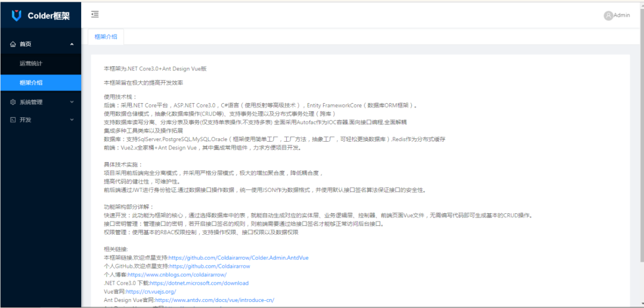
Task: Click the gear icon next to 系统管理
Action: [13, 102]
